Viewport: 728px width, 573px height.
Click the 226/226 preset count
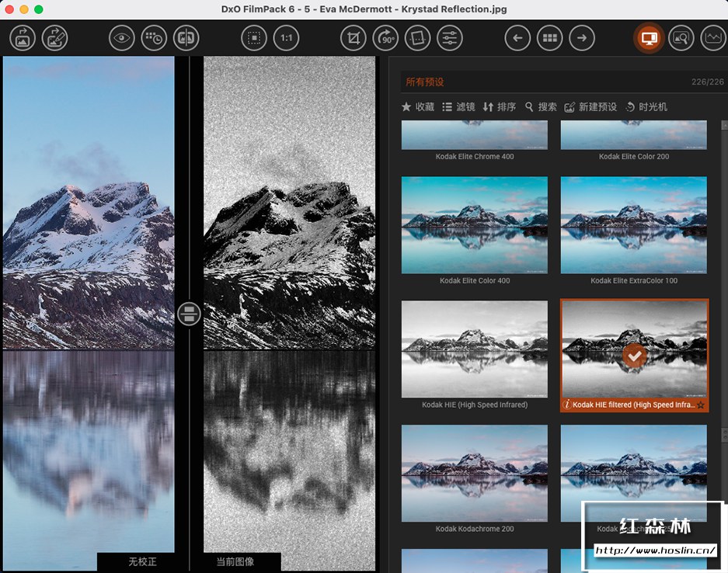pos(708,82)
